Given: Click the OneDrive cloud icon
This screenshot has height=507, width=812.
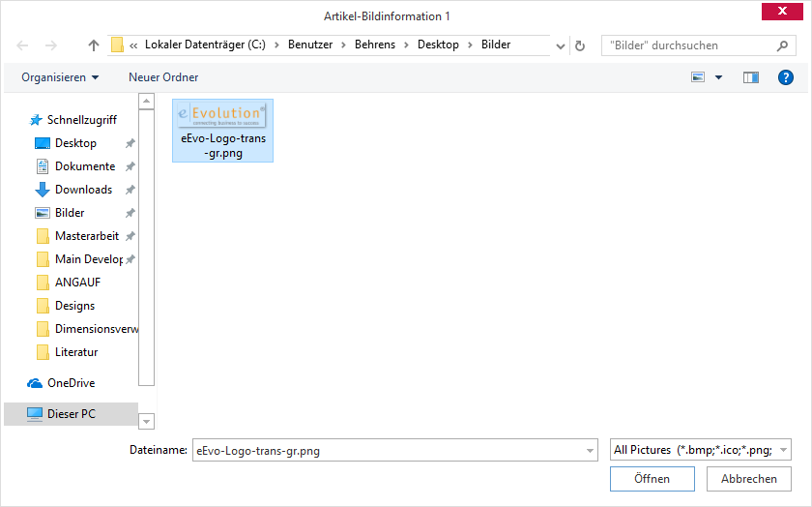Looking at the screenshot, I should click(35, 383).
